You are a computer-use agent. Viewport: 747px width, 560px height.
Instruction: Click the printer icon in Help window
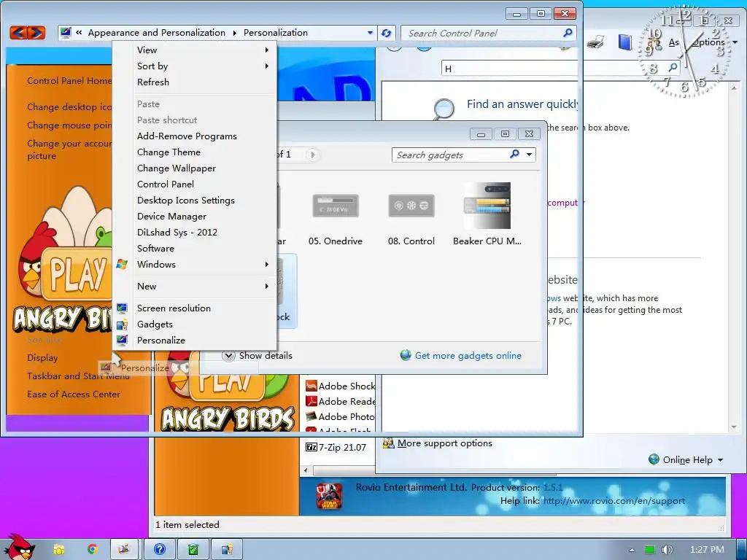[595, 42]
